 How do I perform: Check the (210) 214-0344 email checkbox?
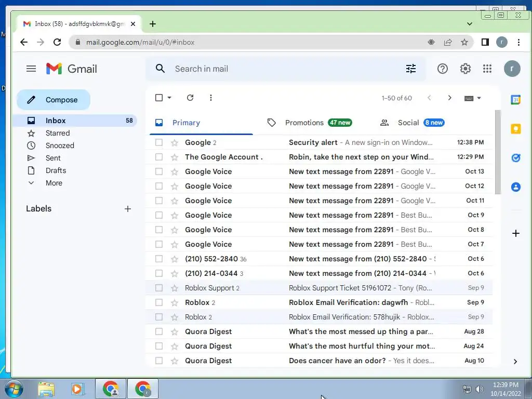click(159, 273)
